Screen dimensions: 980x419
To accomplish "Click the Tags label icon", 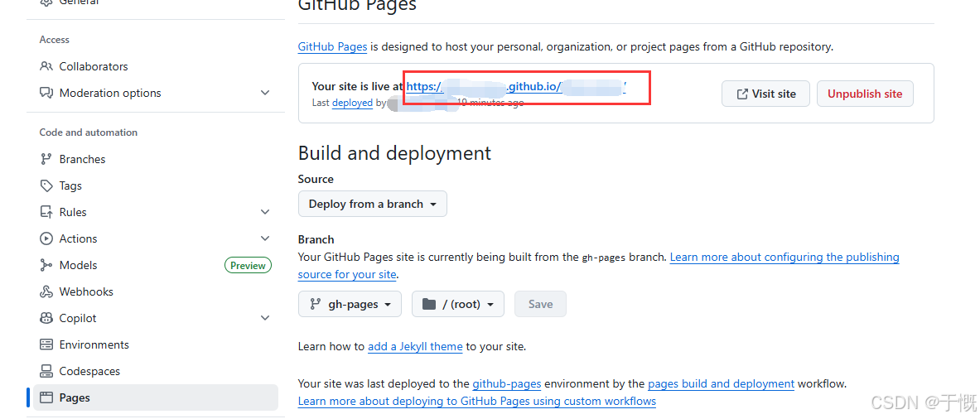I will click(x=46, y=185).
